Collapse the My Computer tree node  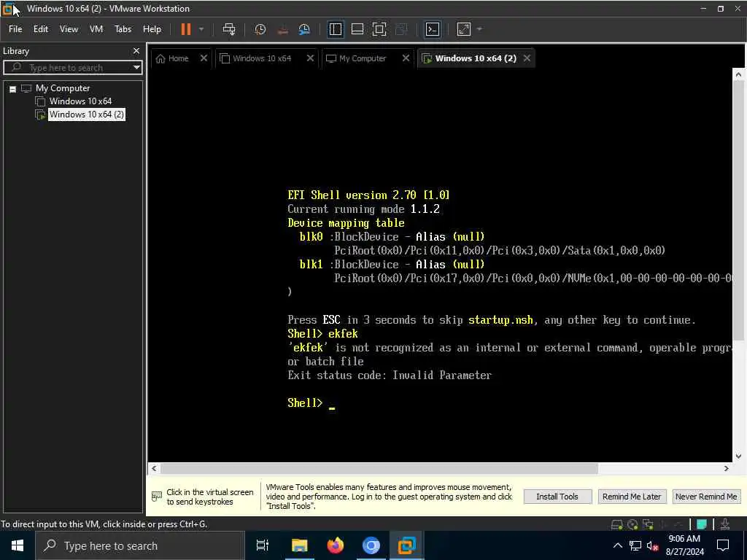click(13, 88)
